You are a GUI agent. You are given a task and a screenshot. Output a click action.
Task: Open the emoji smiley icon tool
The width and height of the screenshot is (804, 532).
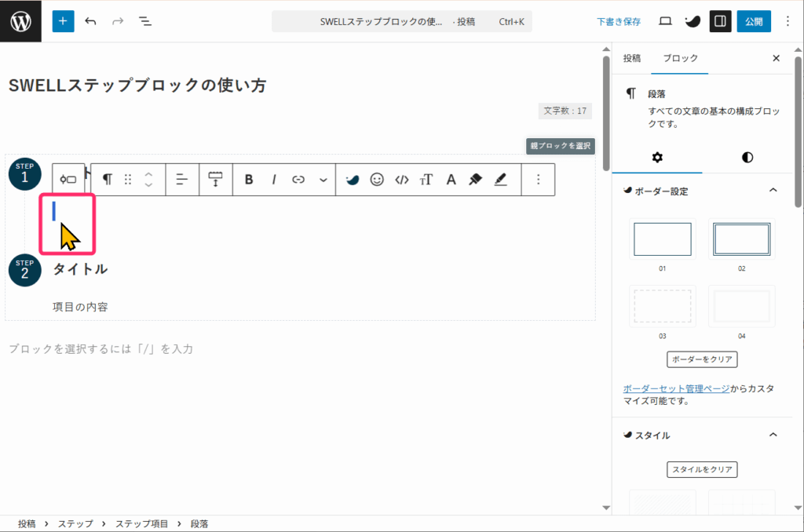pos(377,180)
